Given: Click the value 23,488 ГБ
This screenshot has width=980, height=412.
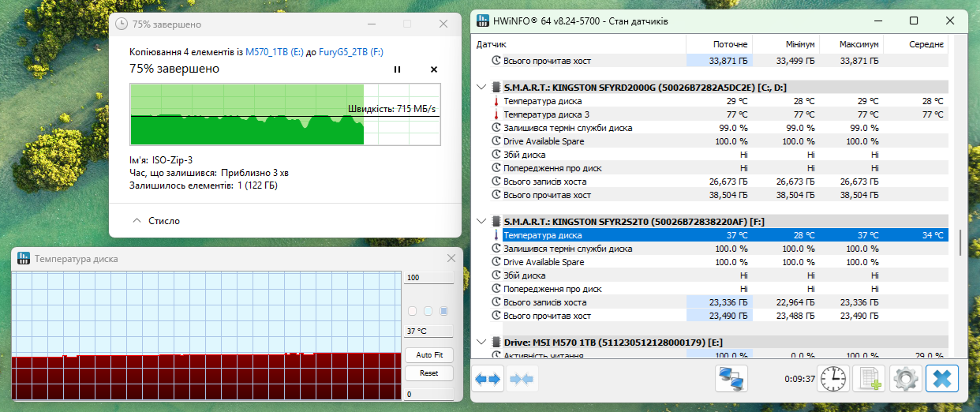Looking at the screenshot, I should tap(795, 316).
